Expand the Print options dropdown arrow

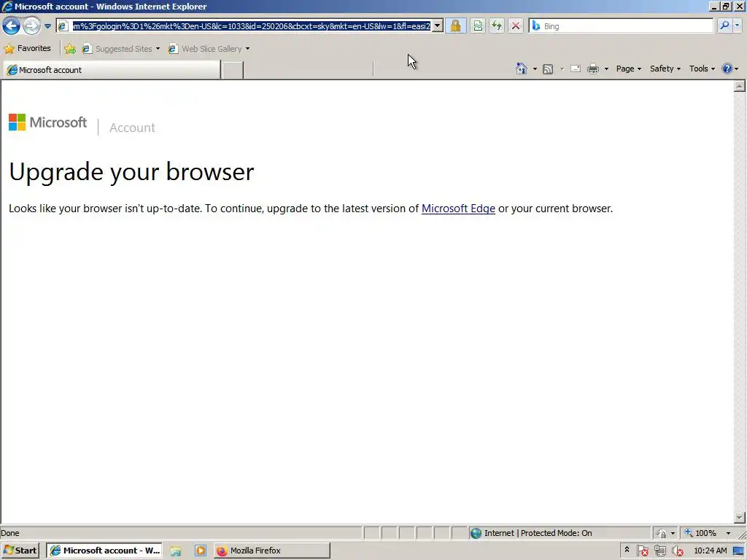coord(606,69)
